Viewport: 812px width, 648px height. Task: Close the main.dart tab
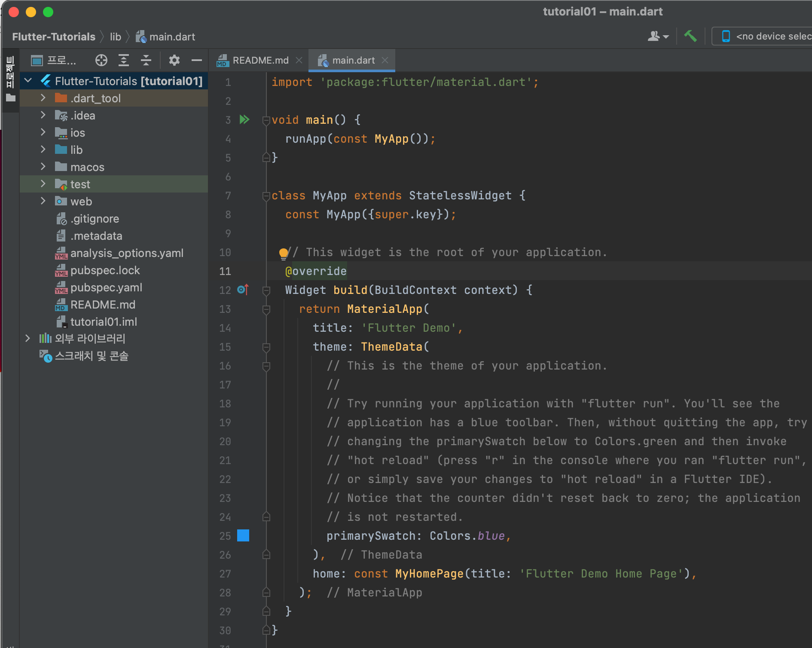click(385, 61)
